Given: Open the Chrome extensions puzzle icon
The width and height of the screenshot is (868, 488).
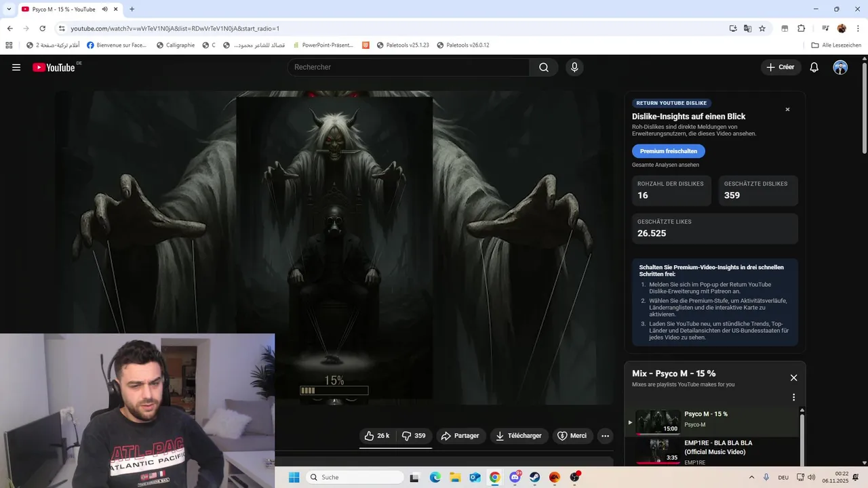Looking at the screenshot, I should pyautogui.click(x=802, y=28).
